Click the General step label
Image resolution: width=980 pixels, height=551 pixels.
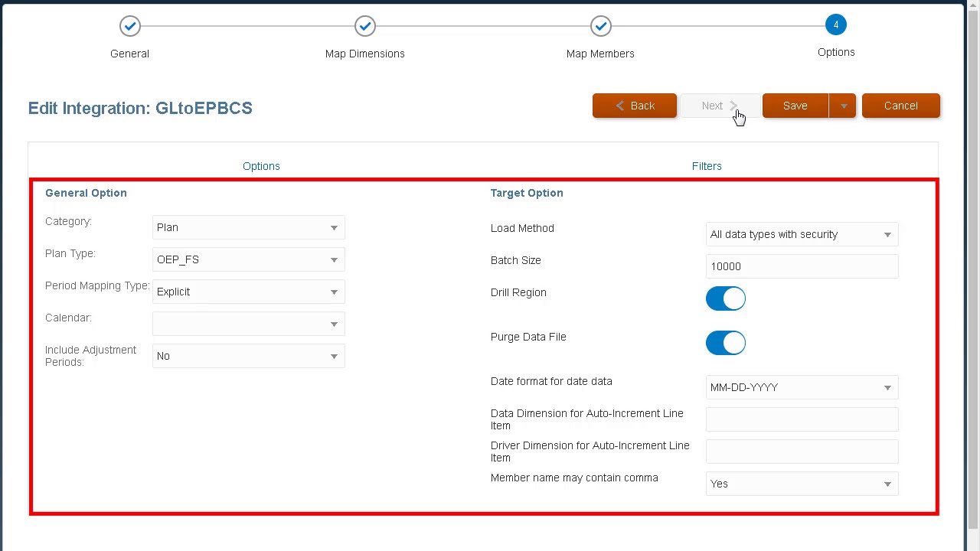coord(129,54)
